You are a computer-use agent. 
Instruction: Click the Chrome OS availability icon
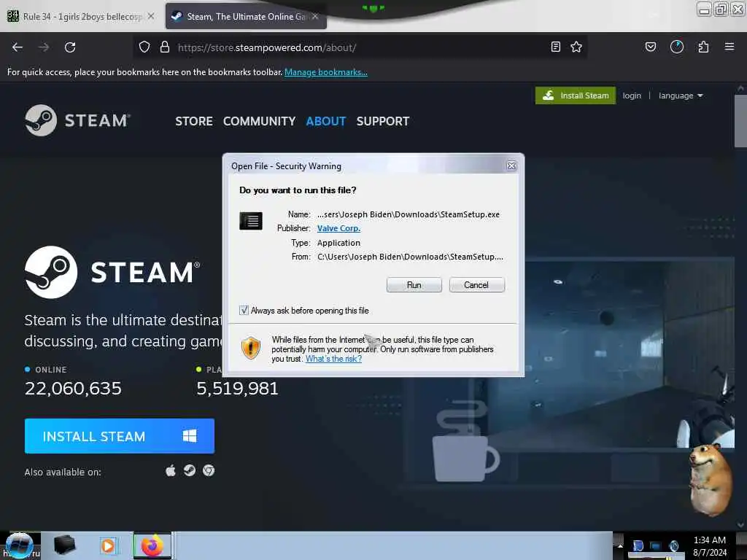209,471
